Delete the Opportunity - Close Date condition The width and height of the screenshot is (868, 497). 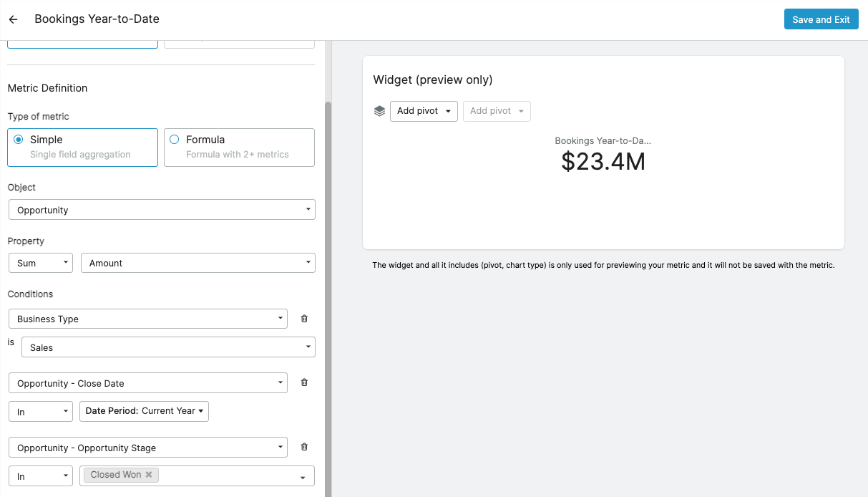[304, 382]
